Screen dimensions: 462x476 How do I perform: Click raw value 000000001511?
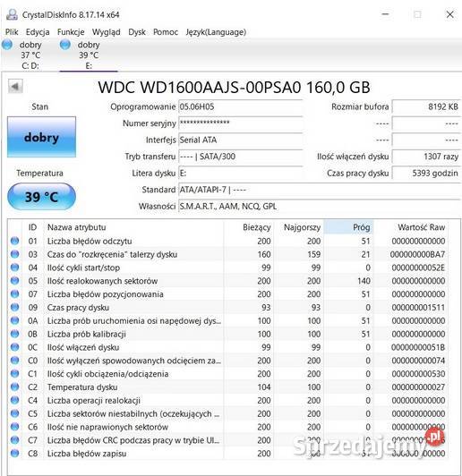(x=418, y=308)
